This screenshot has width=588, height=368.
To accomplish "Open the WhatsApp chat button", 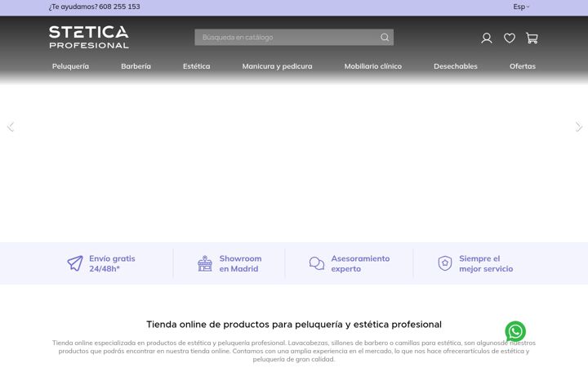I will (515, 331).
